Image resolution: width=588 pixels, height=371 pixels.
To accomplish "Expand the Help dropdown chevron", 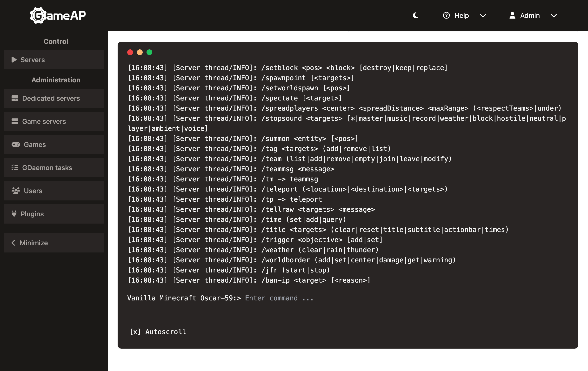I will (483, 16).
